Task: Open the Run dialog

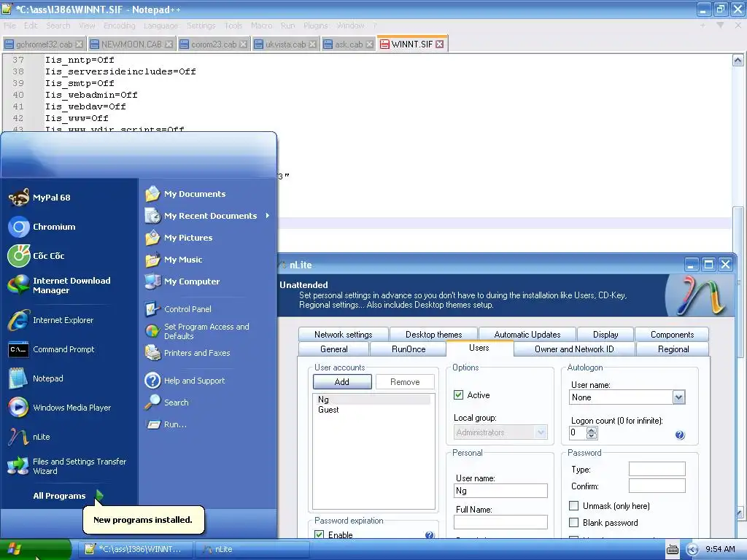Action: coord(166,424)
